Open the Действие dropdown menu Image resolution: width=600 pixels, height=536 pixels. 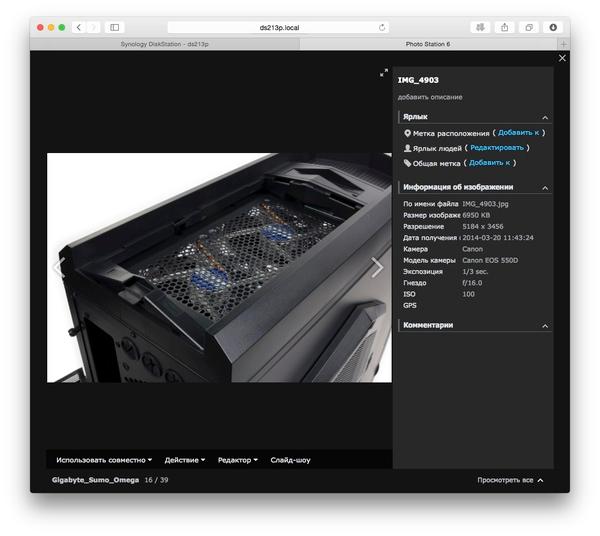pos(185,460)
